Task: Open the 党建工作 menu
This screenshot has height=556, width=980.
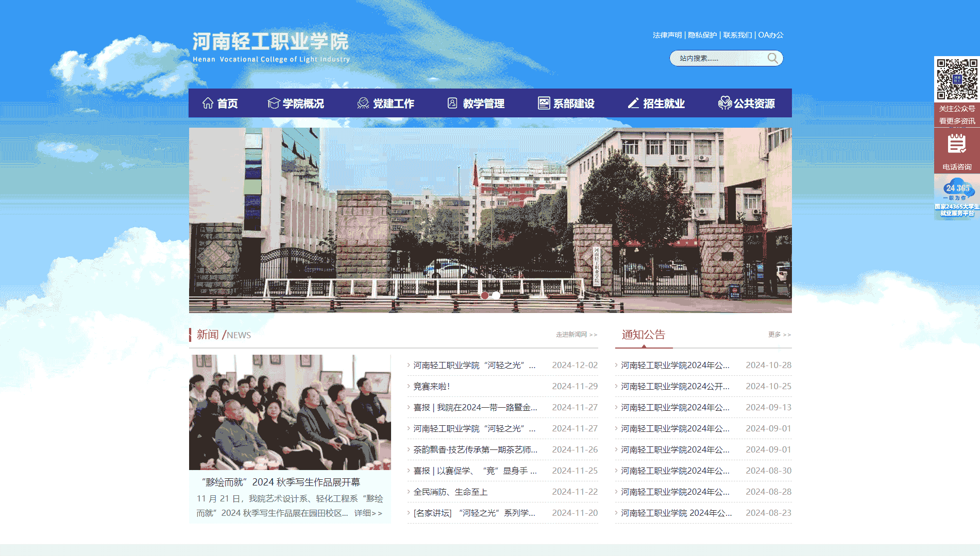Action: [x=386, y=103]
